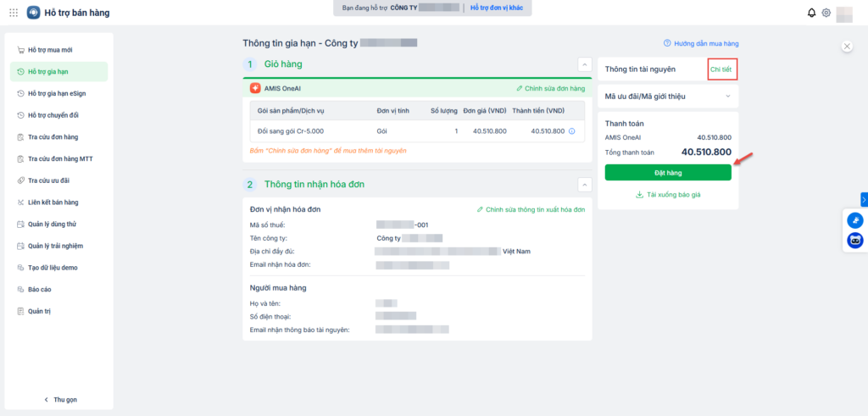This screenshot has height=416, width=868.
Task: Open Chi tiết resource information link
Action: (x=721, y=69)
